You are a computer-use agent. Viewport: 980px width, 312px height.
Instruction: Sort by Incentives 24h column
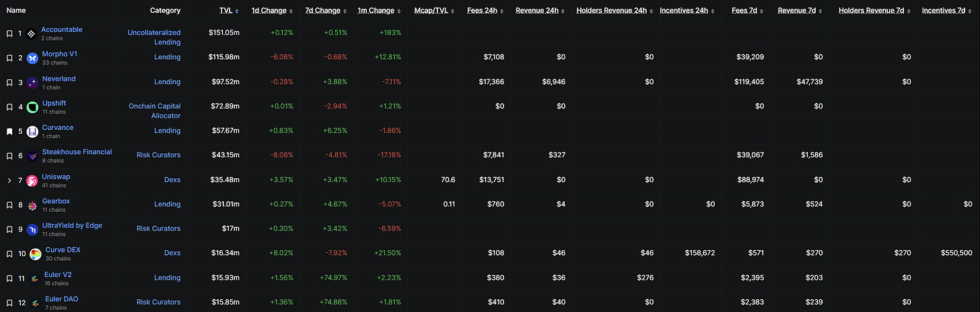point(687,11)
